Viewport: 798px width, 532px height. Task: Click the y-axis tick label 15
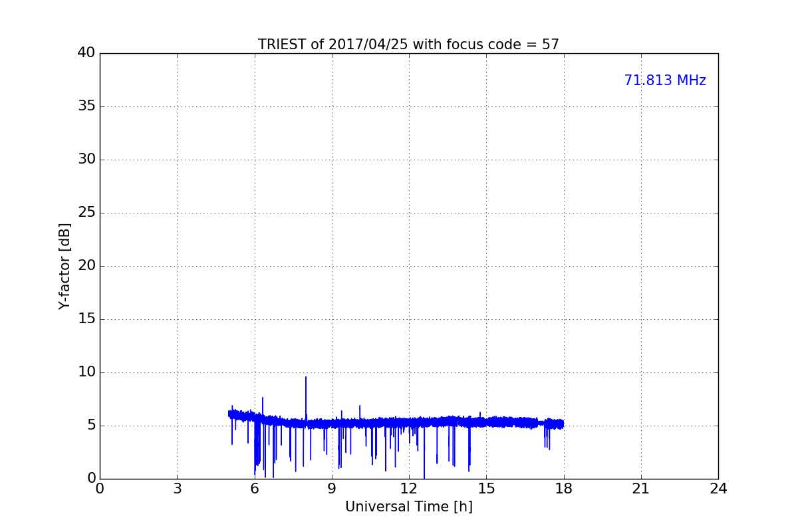tap(86, 319)
